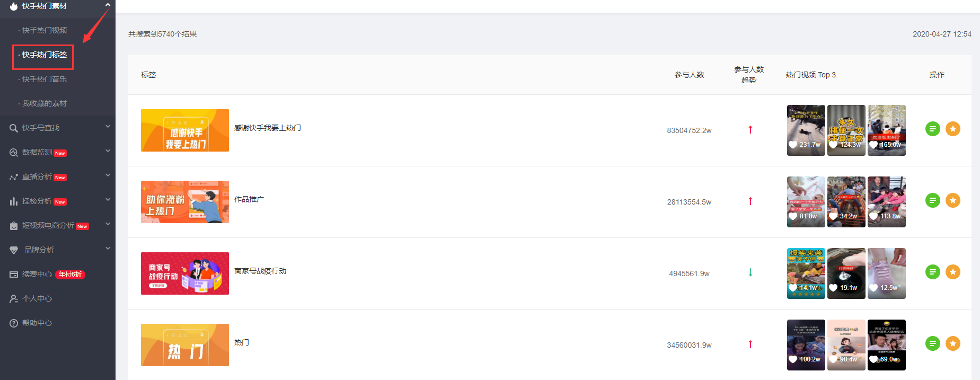
Task: Click the 数据监测 monitor icon in sidebar
Action: tap(14, 152)
